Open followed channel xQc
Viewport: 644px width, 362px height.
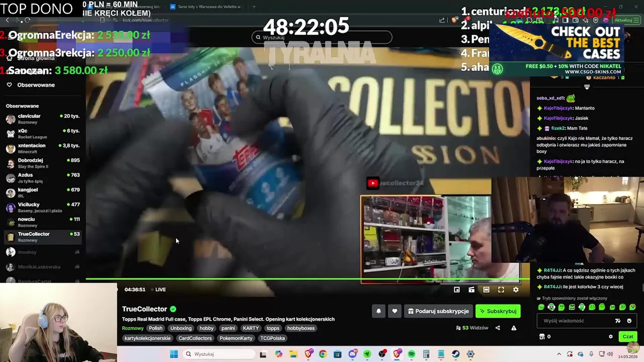click(x=43, y=133)
